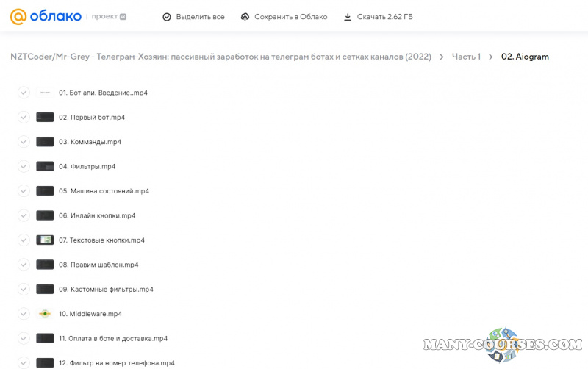The height and width of the screenshot is (369, 588).
Task: Select checkbox next to 04. Фильтры.mp4
Action: pos(24,167)
